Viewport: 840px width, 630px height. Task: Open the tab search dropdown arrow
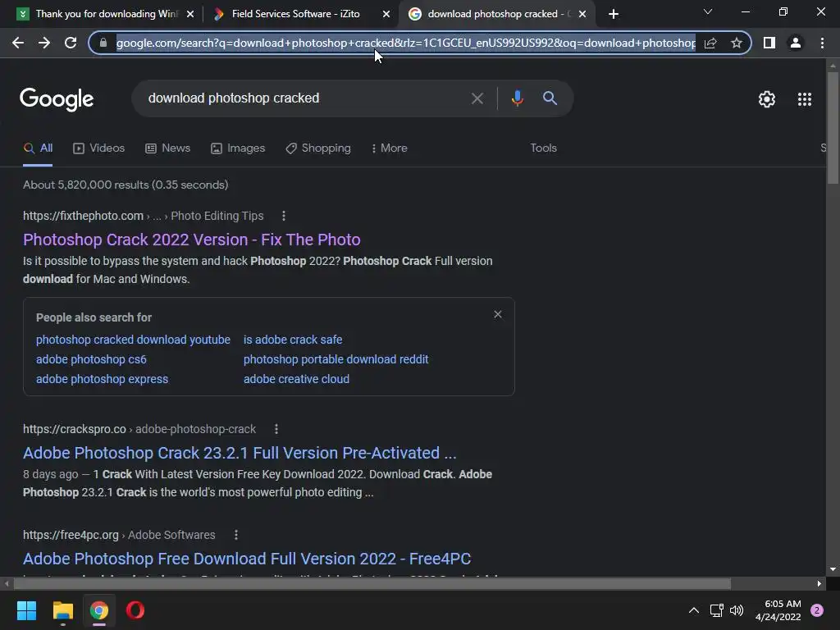tap(708, 11)
